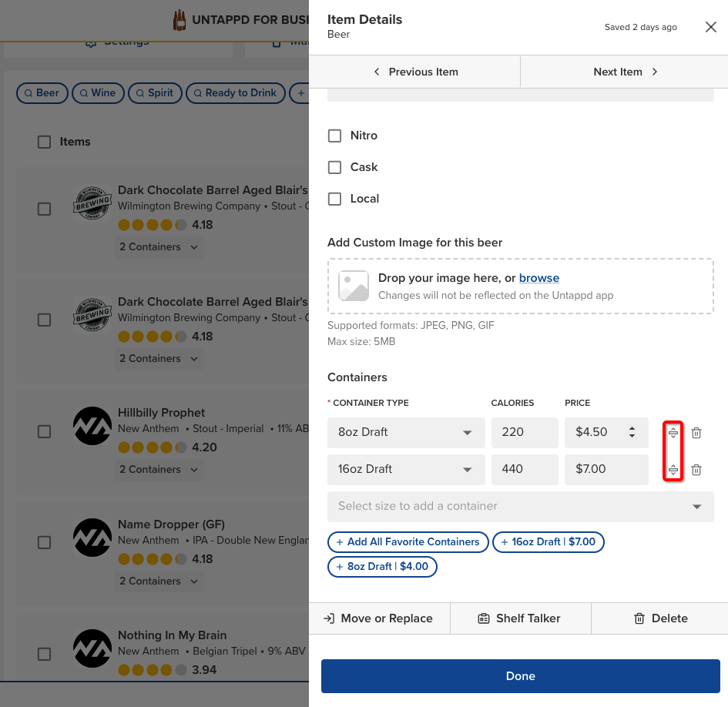Open the 16oz Draft container type dropdown
The height and width of the screenshot is (707, 728).
coord(406,469)
